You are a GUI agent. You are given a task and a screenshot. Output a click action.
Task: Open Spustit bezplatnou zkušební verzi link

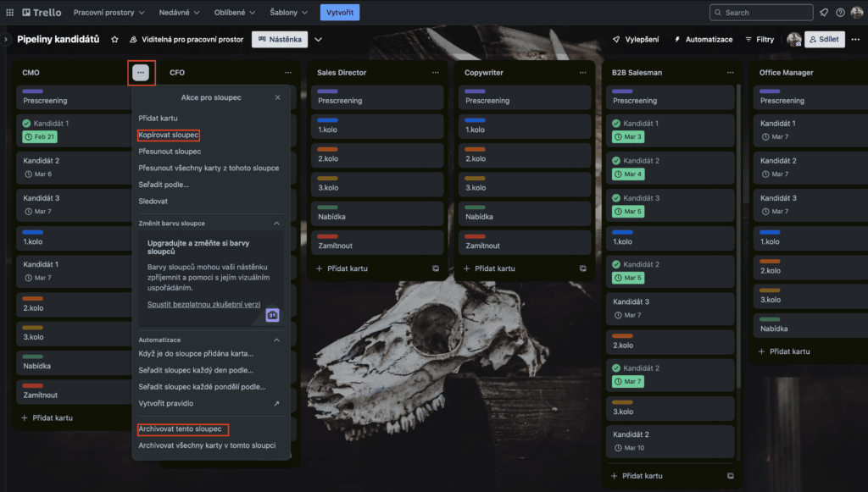tap(203, 304)
